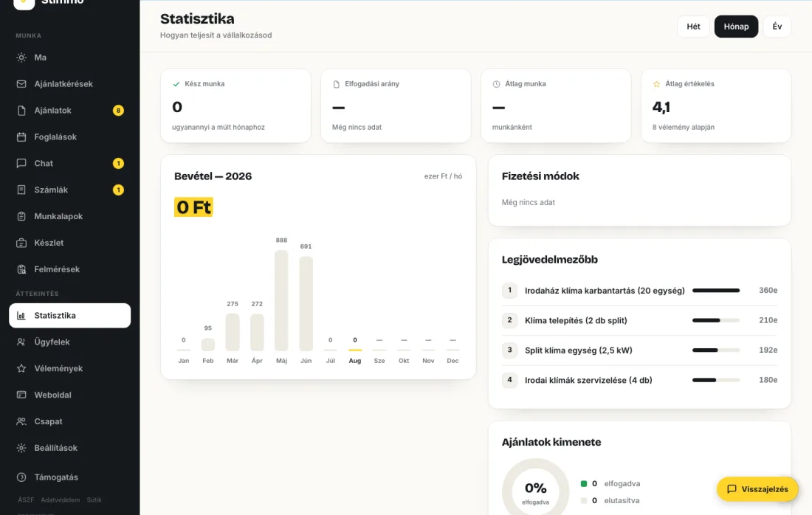Viewport: 812px width, 515px height.
Task: Click the browser window icon for Weboldal
Action: [21, 395]
